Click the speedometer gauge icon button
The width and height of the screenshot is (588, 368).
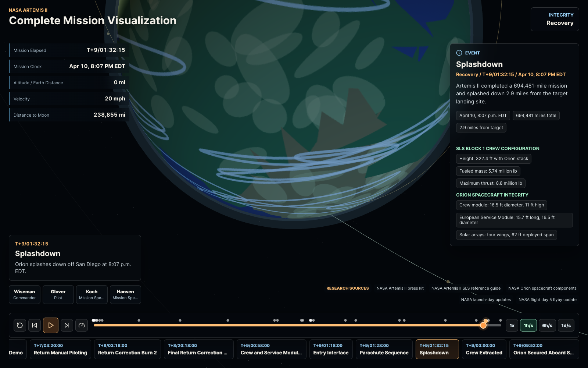pos(82,325)
